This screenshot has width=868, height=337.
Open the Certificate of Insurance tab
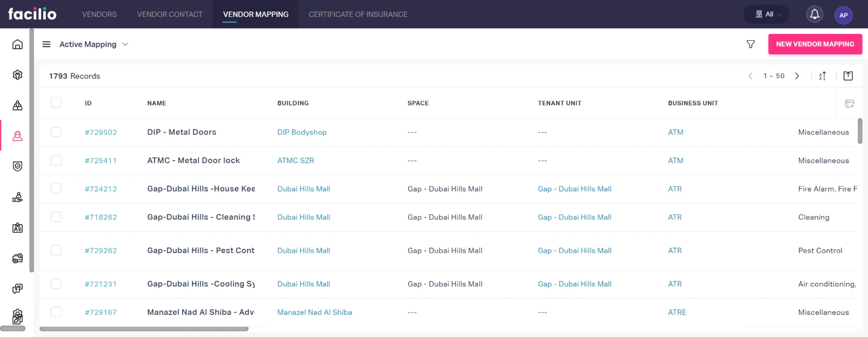358,14
